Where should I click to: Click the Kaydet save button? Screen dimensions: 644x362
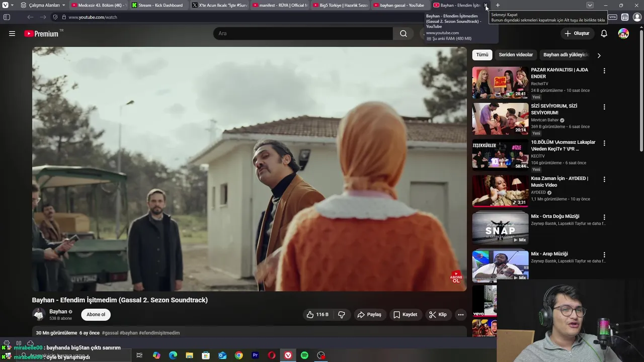click(405, 315)
